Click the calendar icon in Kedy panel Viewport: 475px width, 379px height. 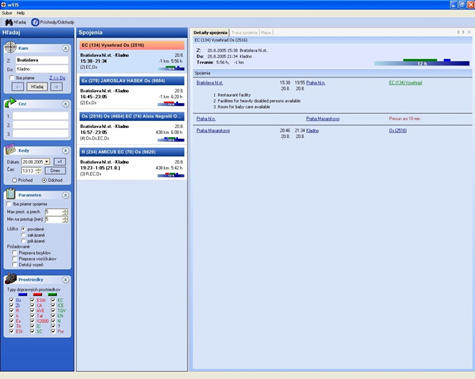tap(10, 150)
